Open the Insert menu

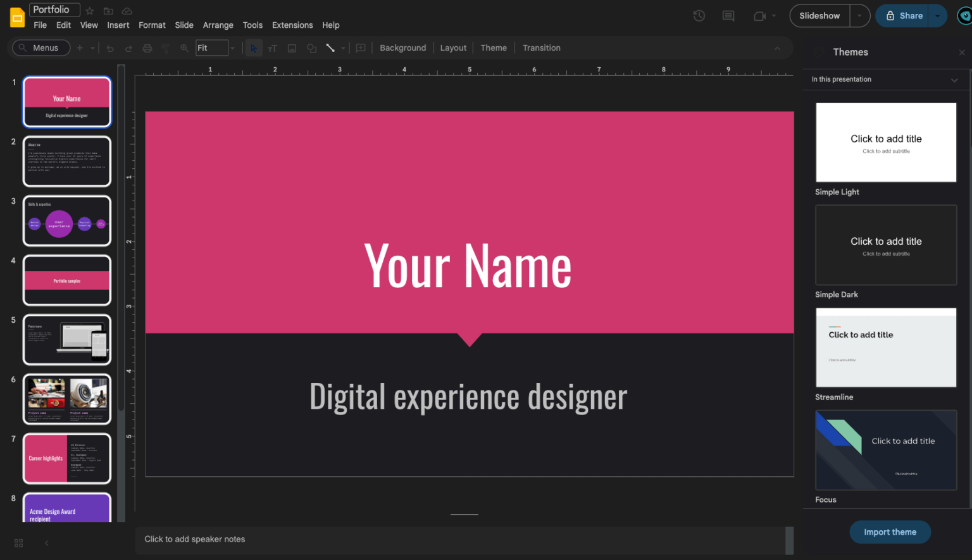[118, 25]
